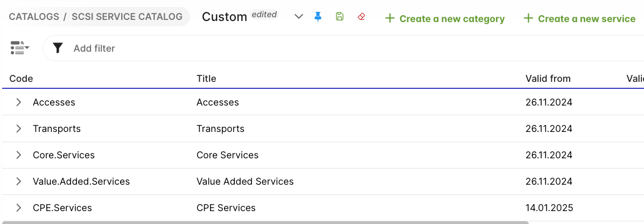The image size is (644, 224).
Task: Expand the Transports category
Action: point(19,129)
